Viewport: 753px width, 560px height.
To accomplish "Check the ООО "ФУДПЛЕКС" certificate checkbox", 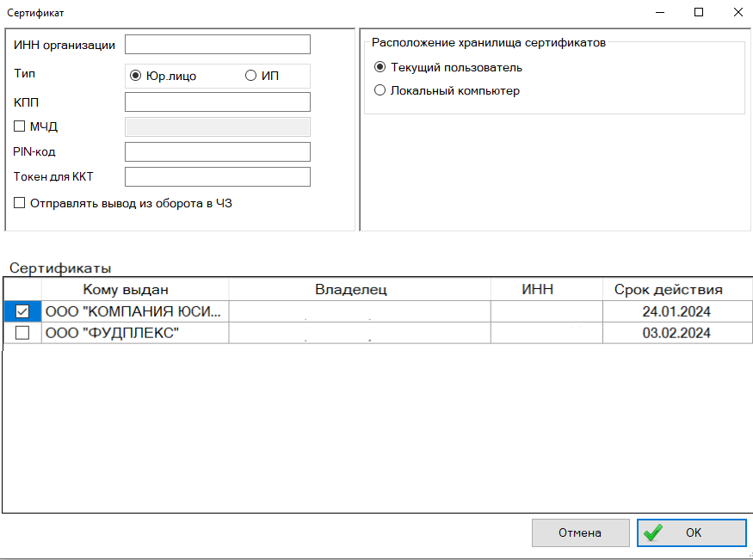I will point(22,333).
